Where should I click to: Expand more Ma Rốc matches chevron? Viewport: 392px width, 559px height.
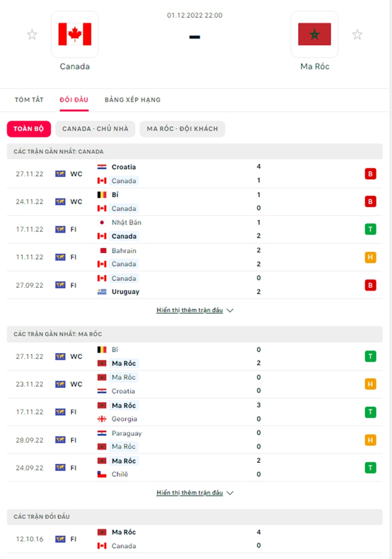[x=230, y=493]
